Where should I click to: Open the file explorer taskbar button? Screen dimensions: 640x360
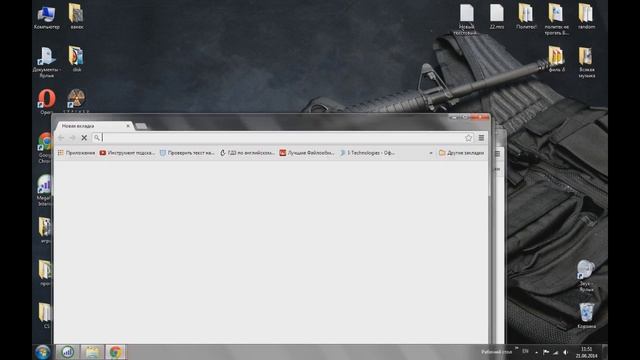coord(92,352)
